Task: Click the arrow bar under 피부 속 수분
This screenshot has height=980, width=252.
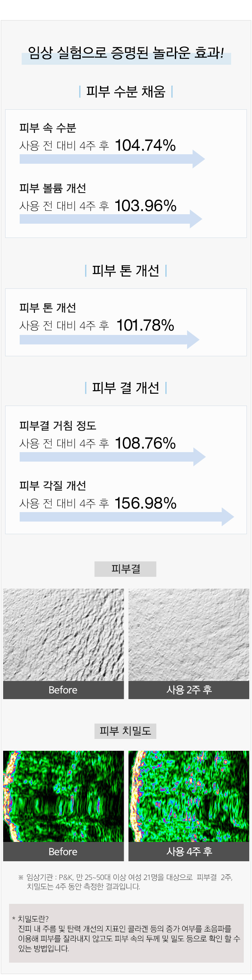Action: pos(112,159)
